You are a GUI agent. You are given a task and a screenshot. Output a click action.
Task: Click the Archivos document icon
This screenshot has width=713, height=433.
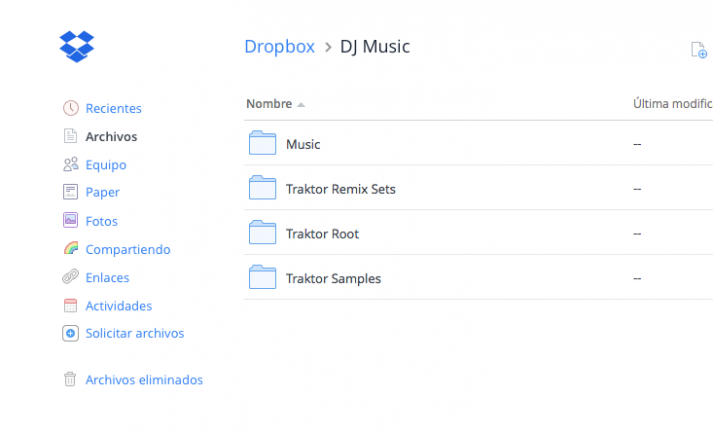tap(70, 136)
